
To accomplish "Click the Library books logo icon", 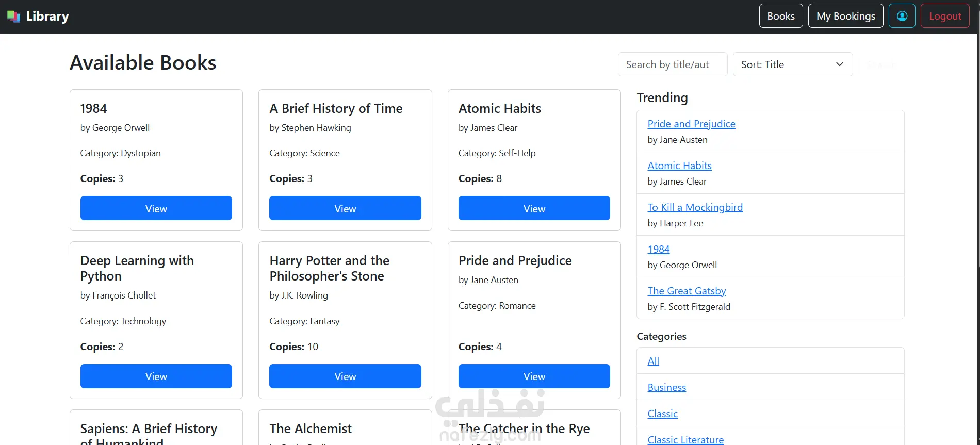I will coord(13,17).
